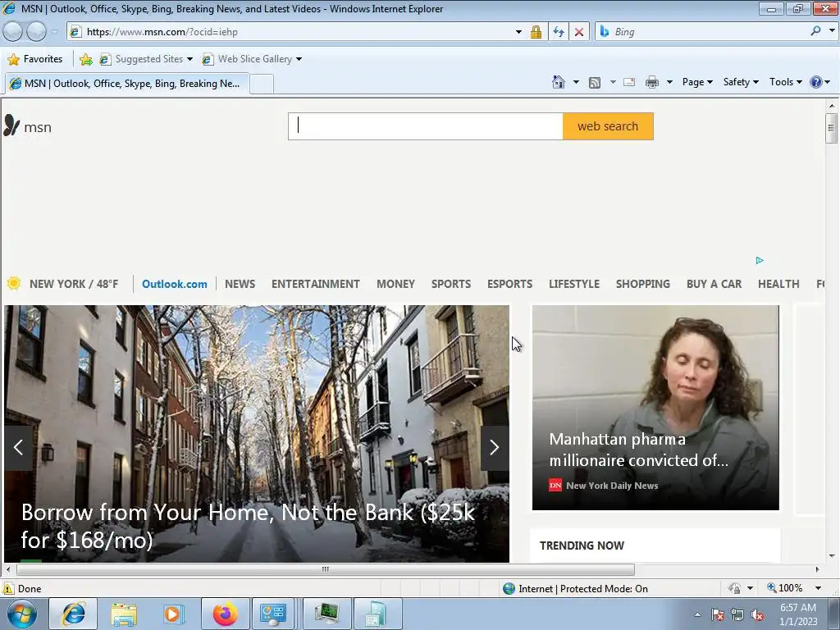840x630 pixels.
Task: Open Windows Start button
Action: coord(22,614)
